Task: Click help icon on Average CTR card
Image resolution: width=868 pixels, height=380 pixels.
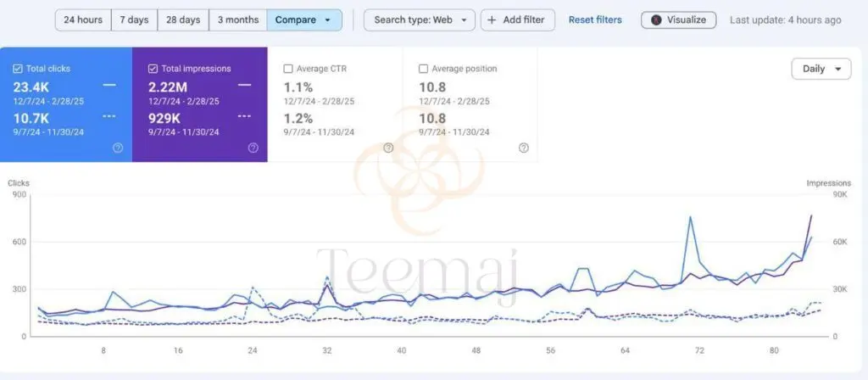Action: coord(388,148)
